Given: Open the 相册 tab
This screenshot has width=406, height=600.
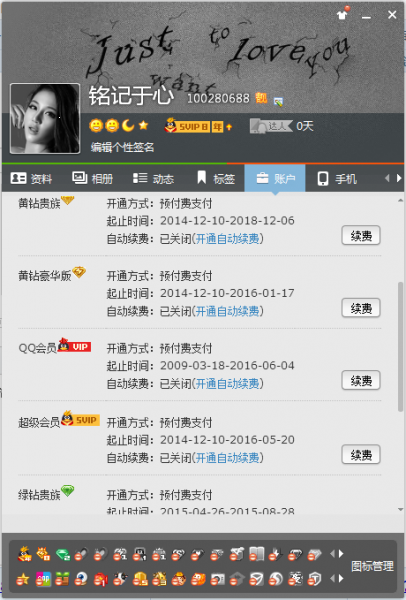Looking at the screenshot, I should coord(93,178).
